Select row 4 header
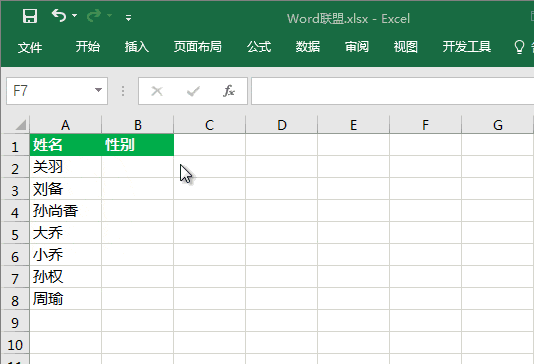 pos(15,211)
